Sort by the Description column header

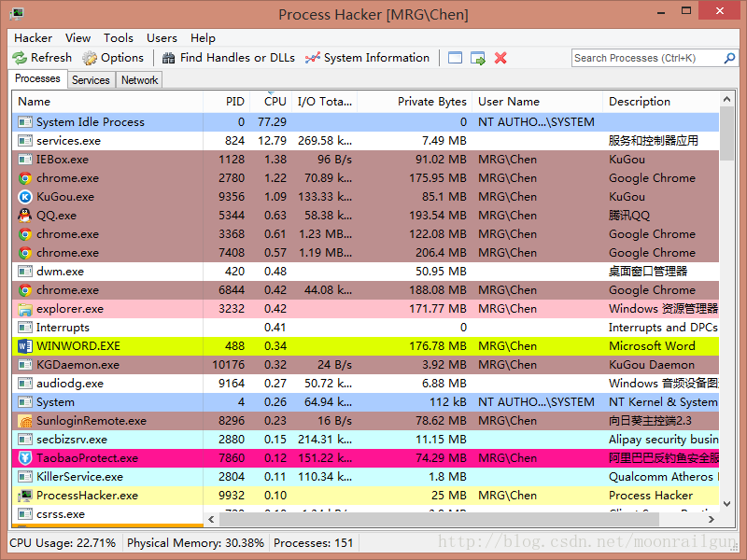pos(661,102)
